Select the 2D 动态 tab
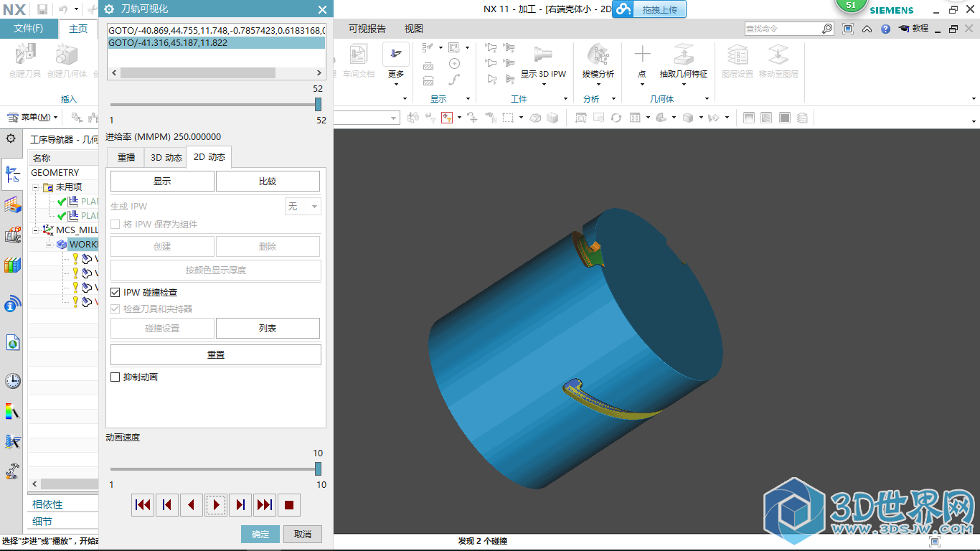Image resolution: width=980 pixels, height=551 pixels. pyautogui.click(x=209, y=157)
